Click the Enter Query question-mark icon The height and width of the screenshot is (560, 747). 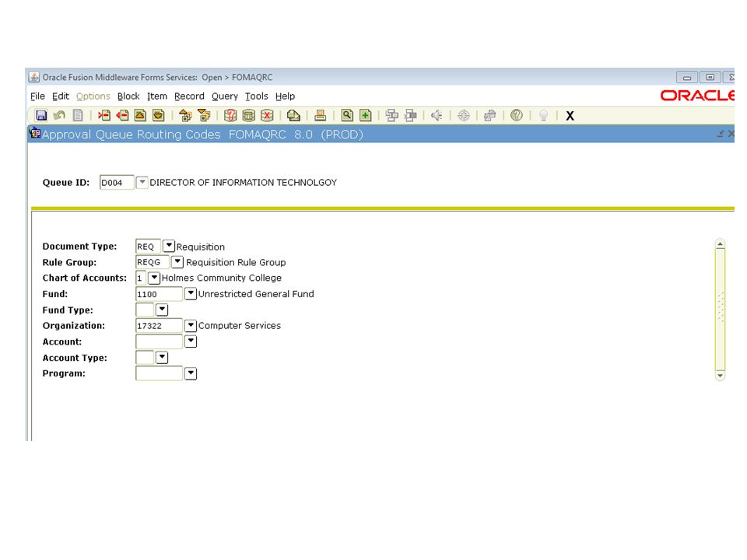230,115
